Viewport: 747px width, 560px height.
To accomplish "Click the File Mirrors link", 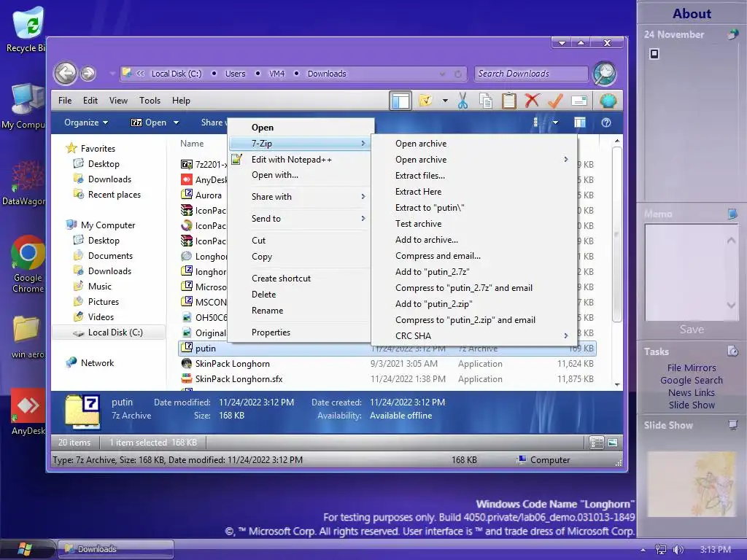I will pyautogui.click(x=692, y=367).
